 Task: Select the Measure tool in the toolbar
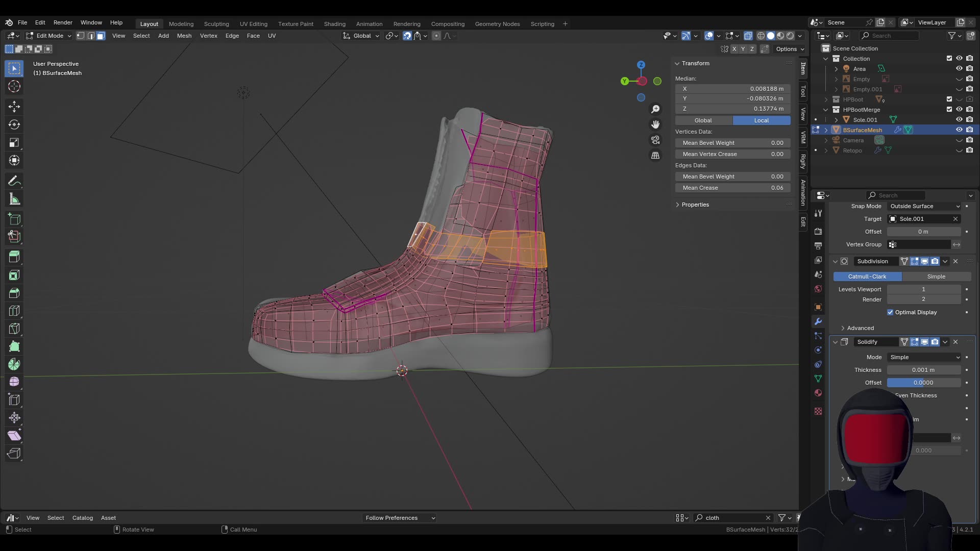pos(14,198)
